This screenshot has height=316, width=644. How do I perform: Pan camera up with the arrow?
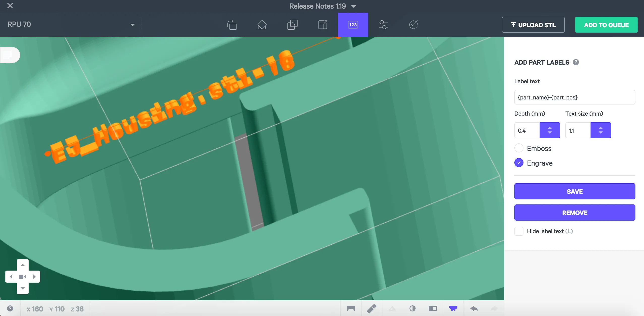click(23, 265)
